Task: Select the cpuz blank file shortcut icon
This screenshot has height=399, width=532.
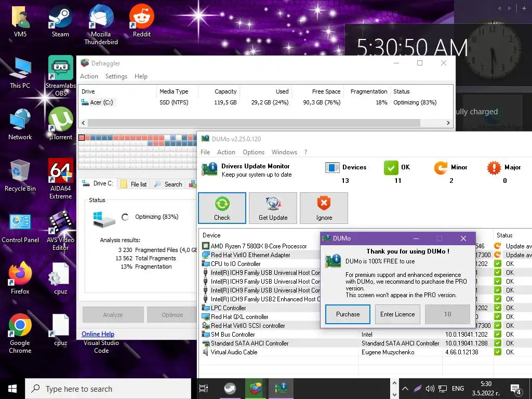Action: click(60, 330)
